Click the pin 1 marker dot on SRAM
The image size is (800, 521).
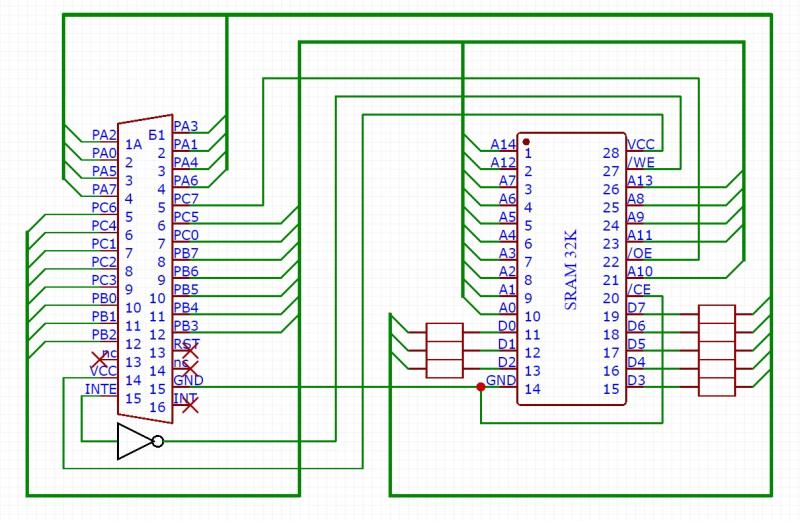[x=526, y=141]
